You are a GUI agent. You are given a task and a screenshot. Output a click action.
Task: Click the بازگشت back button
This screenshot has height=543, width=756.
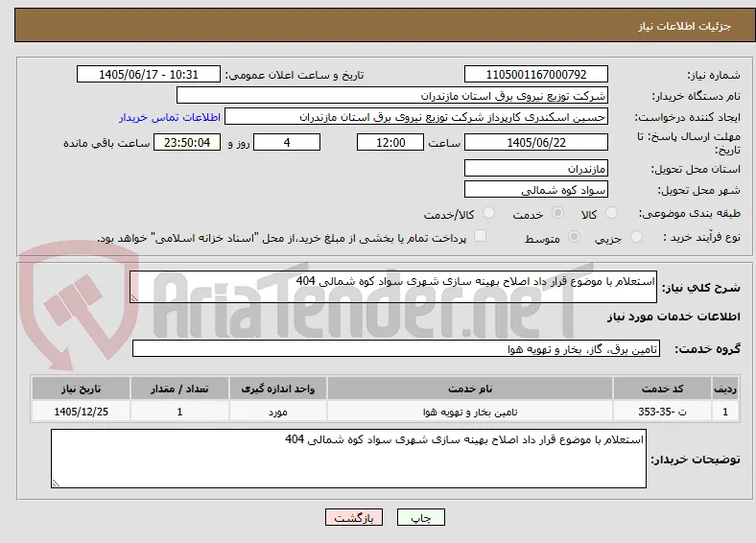pyautogui.click(x=354, y=517)
